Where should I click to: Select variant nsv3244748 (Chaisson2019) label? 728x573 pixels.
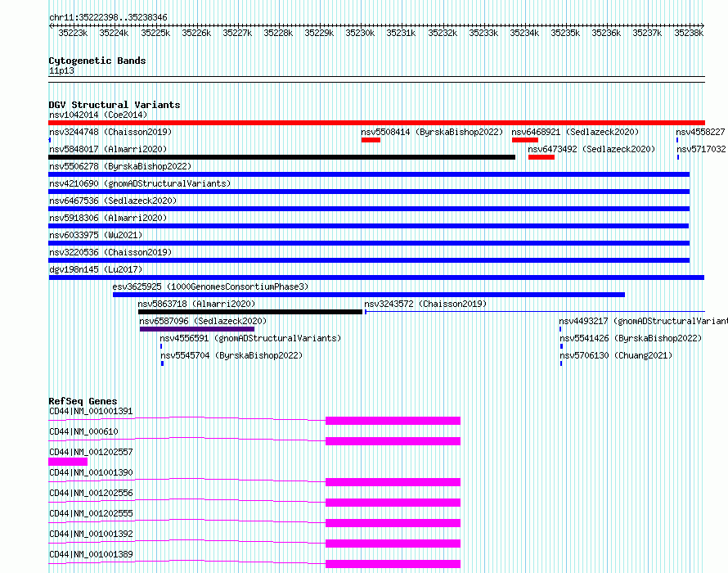[110, 132]
